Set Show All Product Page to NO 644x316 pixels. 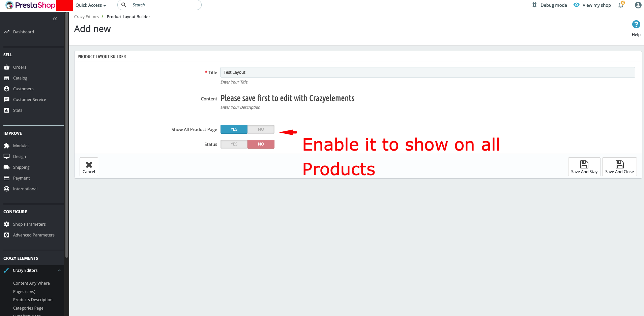[261, 129]
